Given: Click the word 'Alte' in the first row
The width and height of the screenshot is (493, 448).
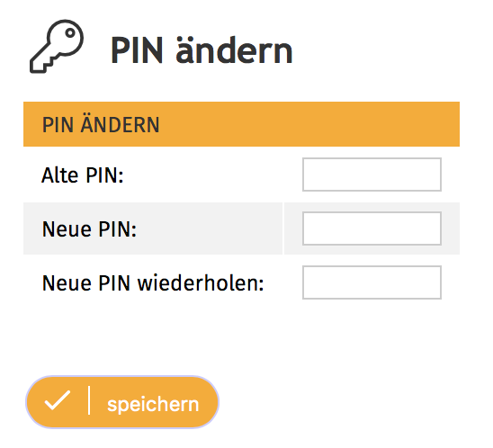Looking at the screenshot, I should pos(60,175).
